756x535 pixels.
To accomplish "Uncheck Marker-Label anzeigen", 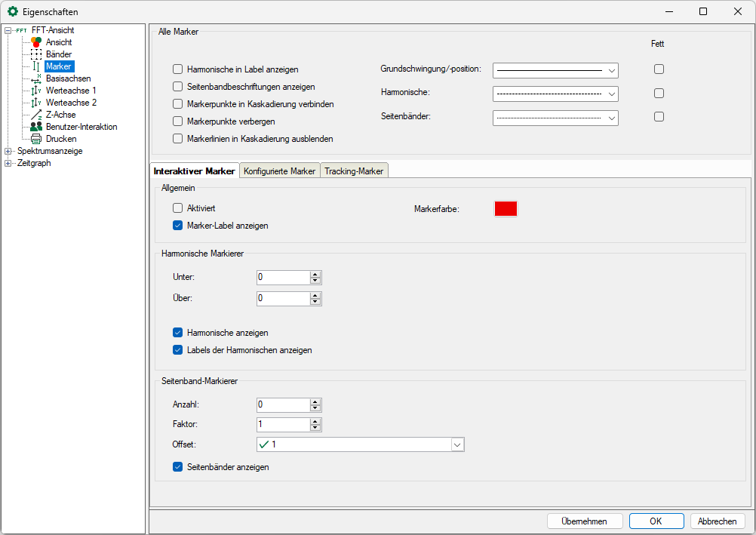I will pyautogui.click(x=178, y=226).
